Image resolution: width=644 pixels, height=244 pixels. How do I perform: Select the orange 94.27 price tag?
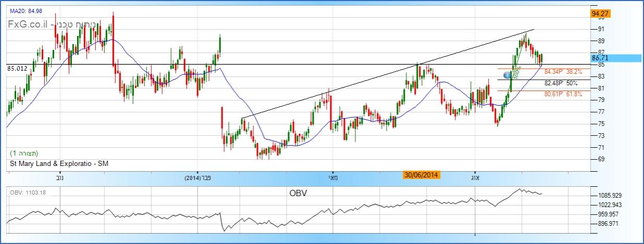[601, 14]
